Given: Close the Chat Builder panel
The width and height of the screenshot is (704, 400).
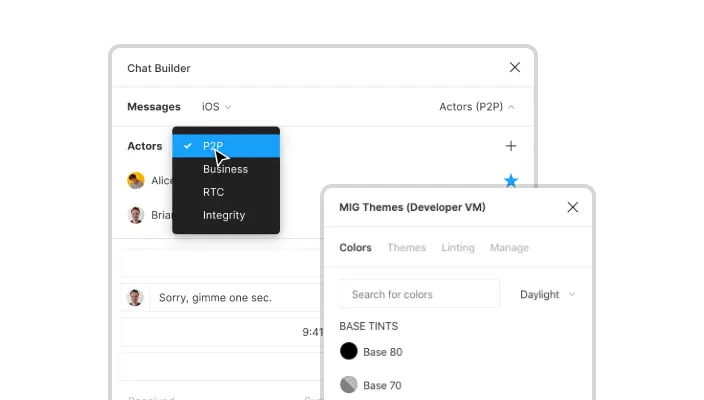Looking at the screenshot, I should point(515,67).
